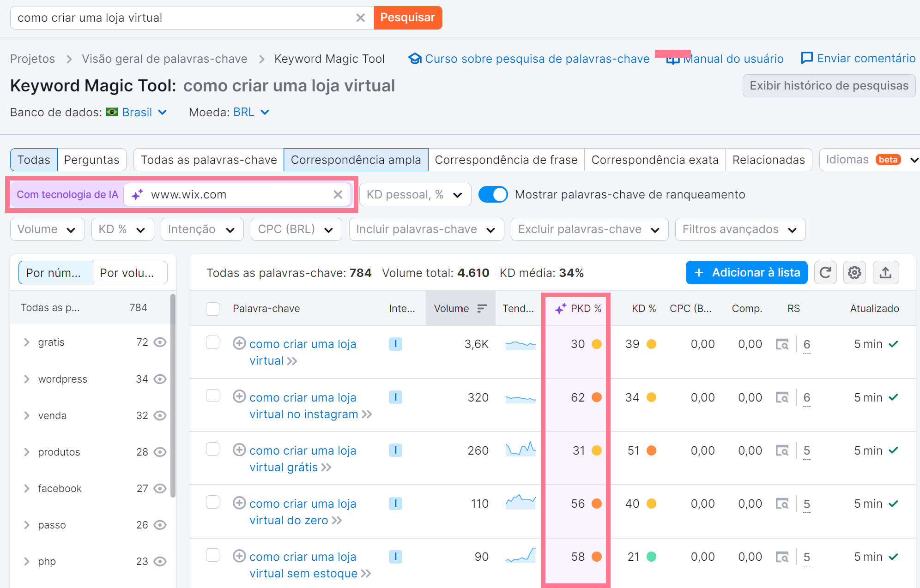The image size is (920, 588).
Task: Check the 'loja virtual sem estoque' row
Action: pos(212,555)
